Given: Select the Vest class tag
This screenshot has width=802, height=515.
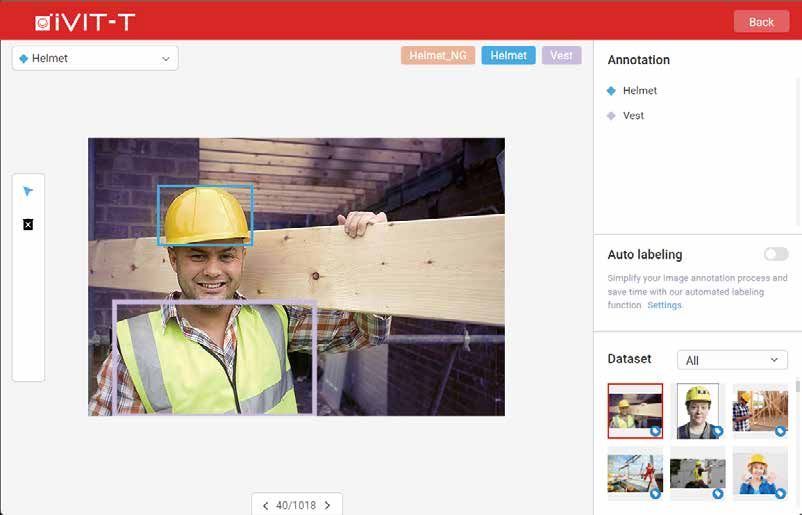Looking at the screenshot, I should click(x=562, y=55).
